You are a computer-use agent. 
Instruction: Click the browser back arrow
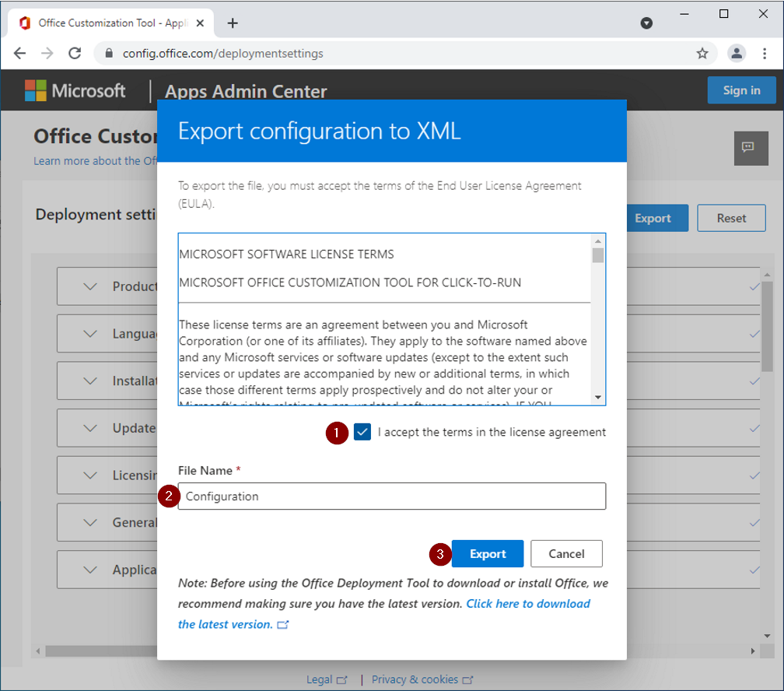click(19, 53)
